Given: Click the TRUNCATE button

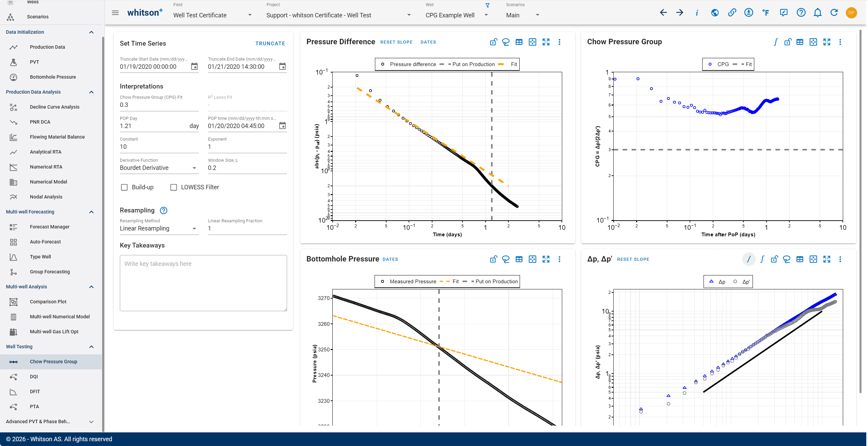Looking at the screenshot, I should coord(270,43).
